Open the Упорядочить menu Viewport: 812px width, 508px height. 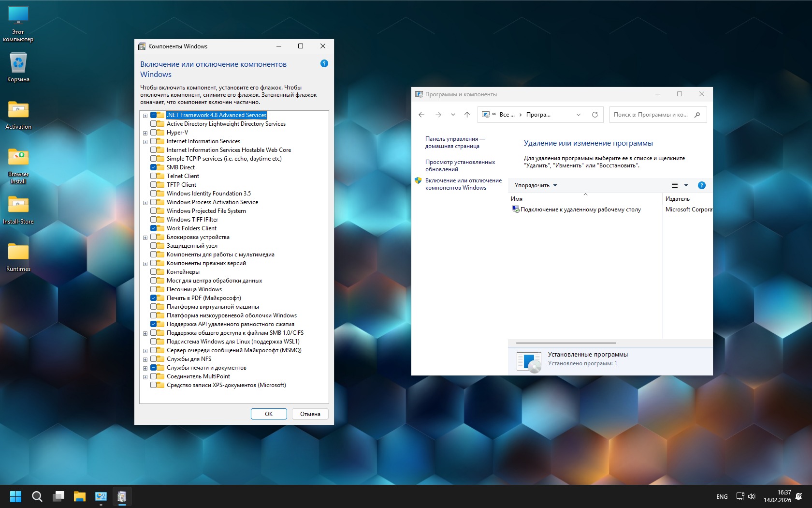(x=536, y=185)
